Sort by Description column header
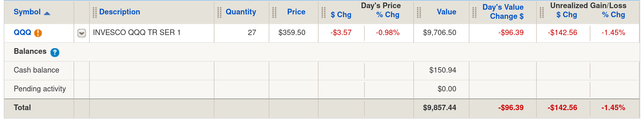The width and height of the screenshot is (644, 122). 120,12
